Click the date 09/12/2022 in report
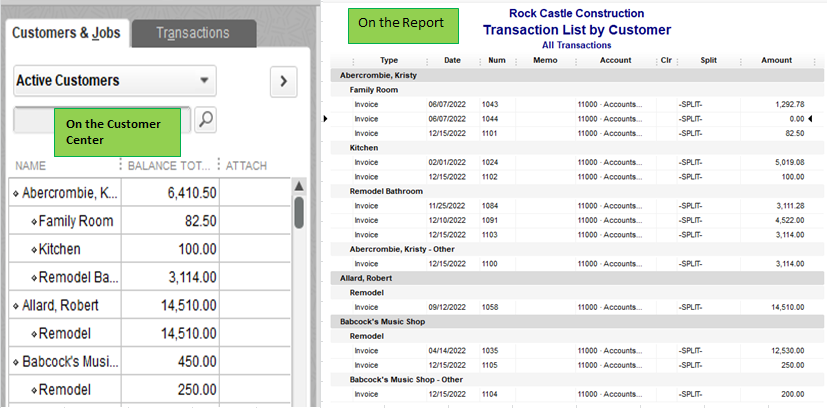827x408 pixels. coord(447,307)
